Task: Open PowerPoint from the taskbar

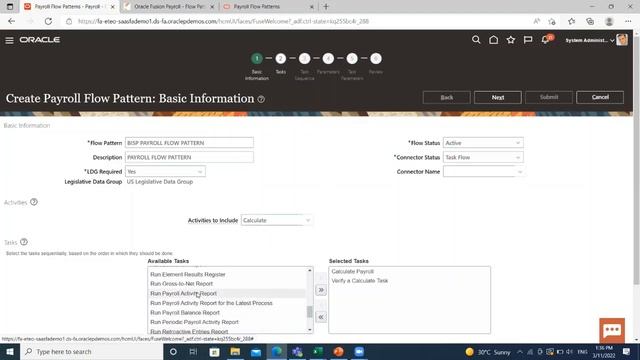Action: pyautogui.click(x=338, y=351)
